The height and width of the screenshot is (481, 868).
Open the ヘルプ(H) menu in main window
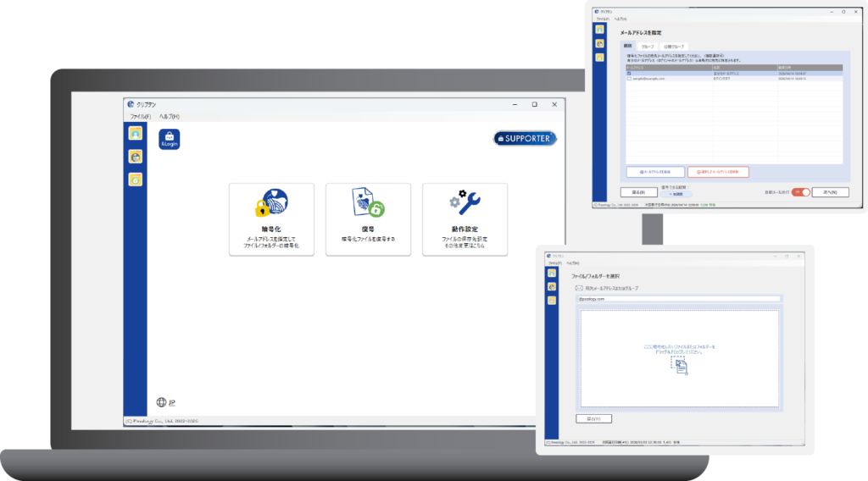169,116
